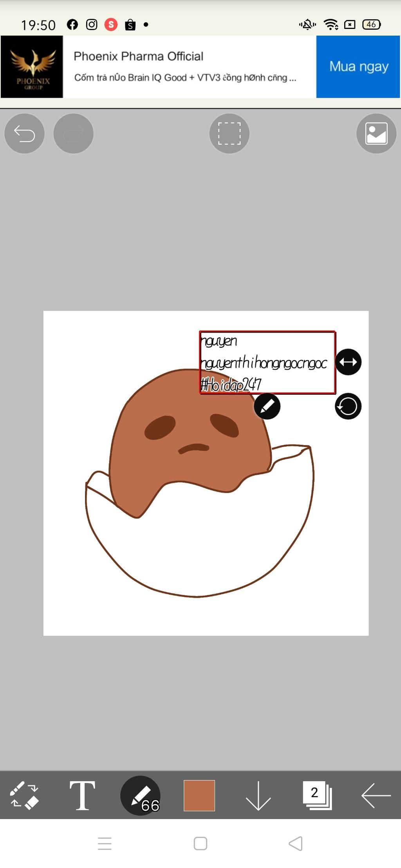This screenshot has height=868, width=401.
Task: Select the #Hoidap247 text line
Action: pos(231,385)
